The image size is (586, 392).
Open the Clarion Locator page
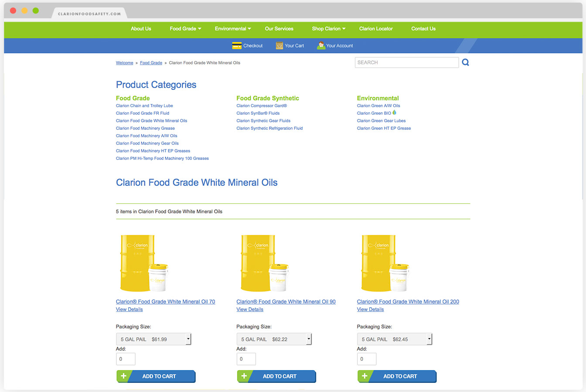coord(376,29)
